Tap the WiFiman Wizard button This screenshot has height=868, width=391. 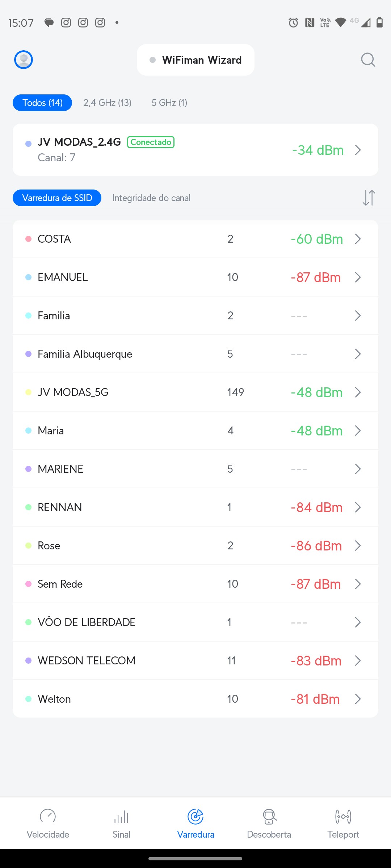coord(195,60)
